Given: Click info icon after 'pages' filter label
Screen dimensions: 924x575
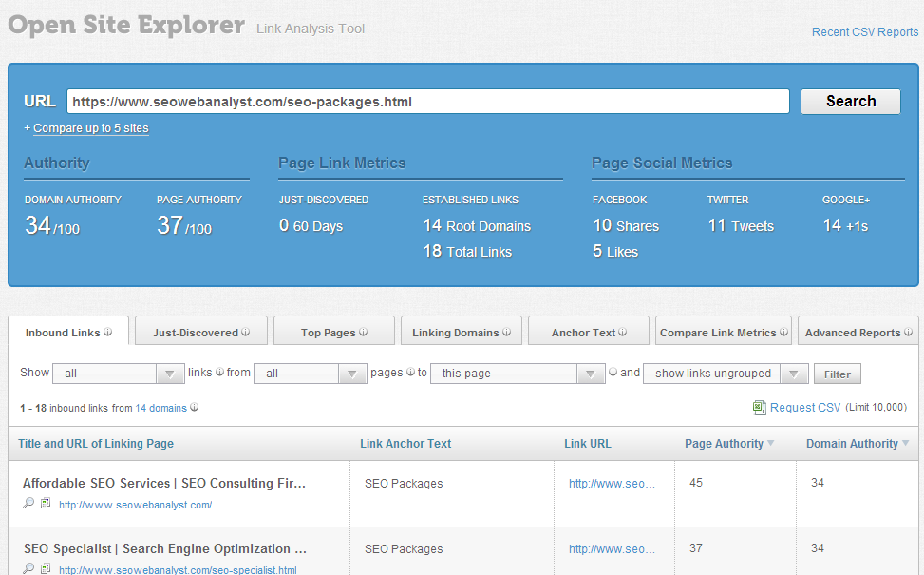Looking at the screenshot, I should click(411, 372).
